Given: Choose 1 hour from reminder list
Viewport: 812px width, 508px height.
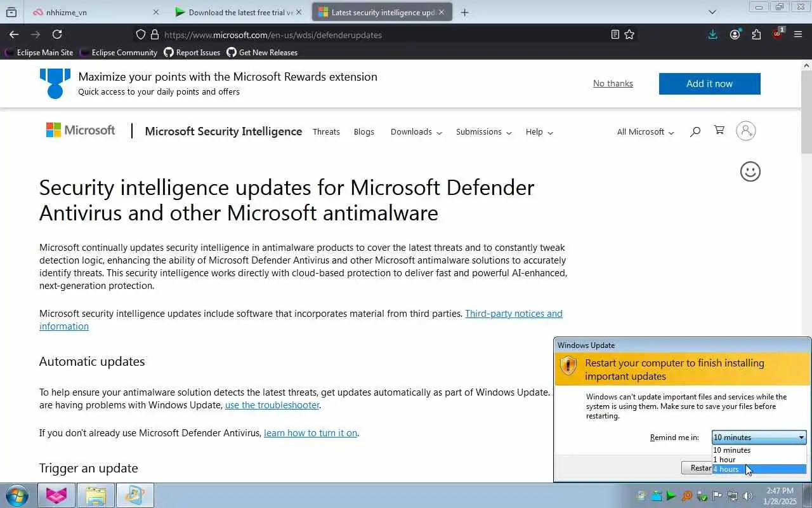Looking at the screenshot, I should coord(759,460).
